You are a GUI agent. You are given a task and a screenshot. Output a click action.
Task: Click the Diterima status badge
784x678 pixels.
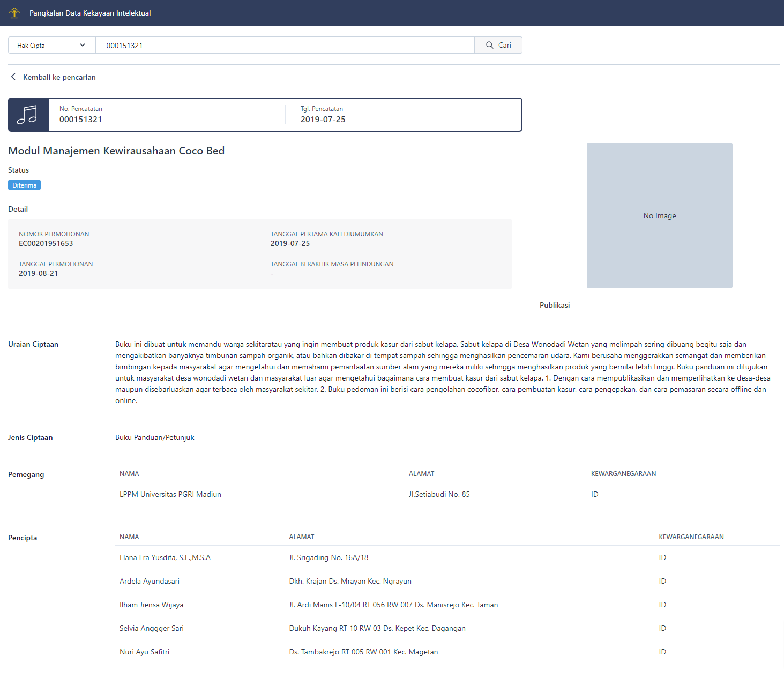tap(25, 185)
